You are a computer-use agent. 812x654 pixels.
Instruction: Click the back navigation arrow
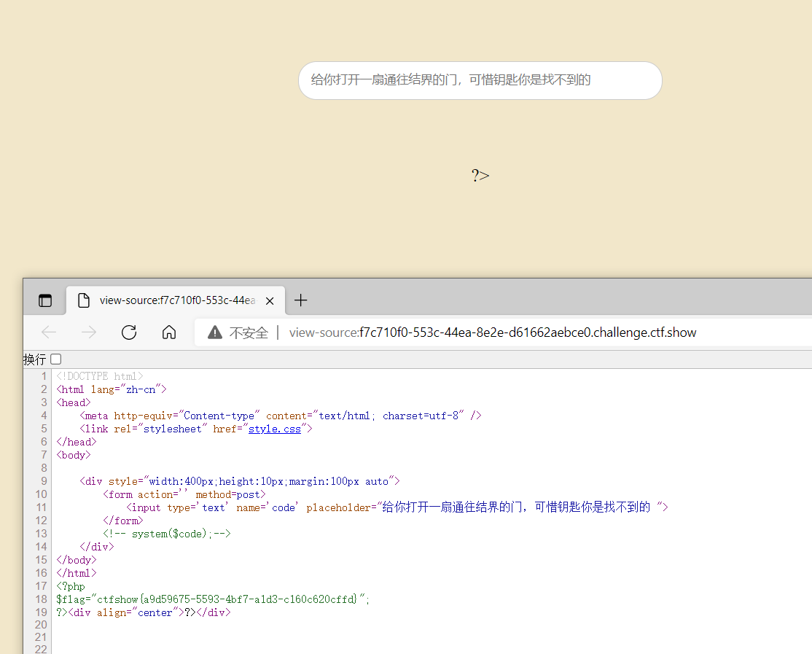click(x=48, y=332)
